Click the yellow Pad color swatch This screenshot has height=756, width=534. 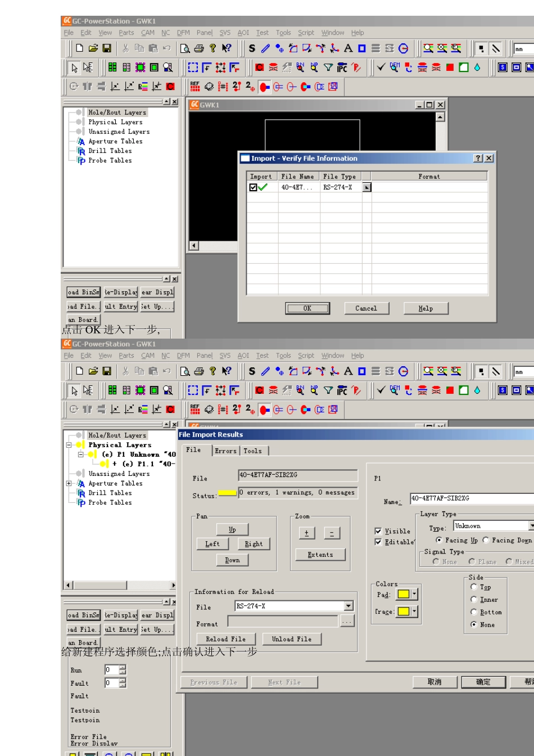[403, 594]
